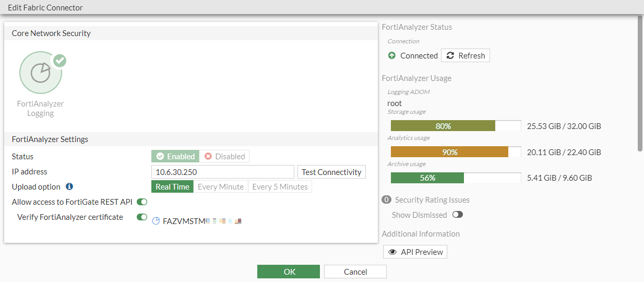644x282 pixels.
Task: Click the green checkmark badge on FortiAnalyzer
Action: [60, 61]
